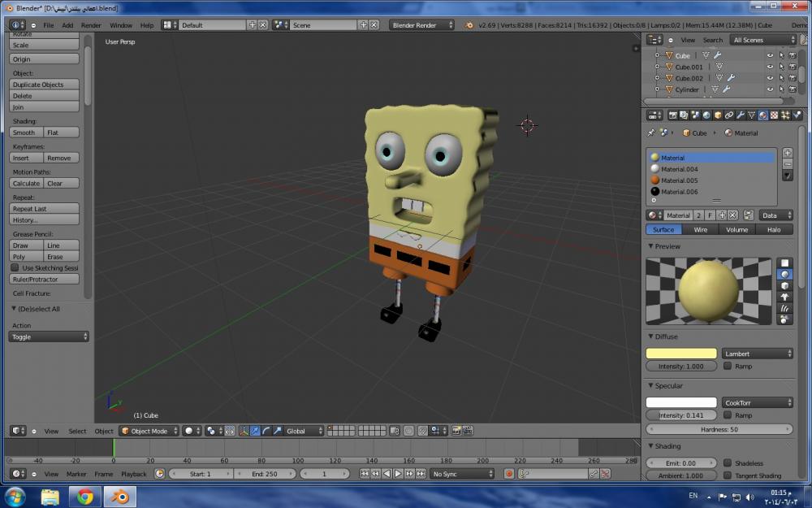The height and width of the screenshot is (508, 812).
Task: Open the Render properties camera icon
Action: pyautogui.click(x=672, y=115)
